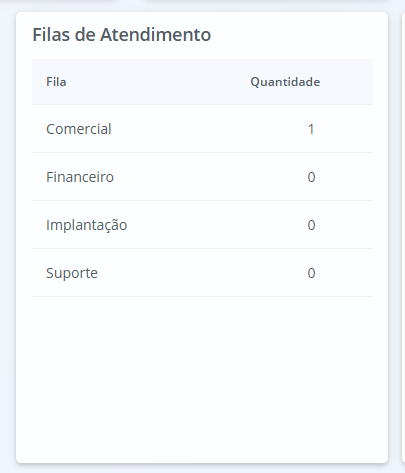The height and width of the screenshot is (473, 405).
Task: Click the Filas de Atendimento card title
Action: [122, 35]
